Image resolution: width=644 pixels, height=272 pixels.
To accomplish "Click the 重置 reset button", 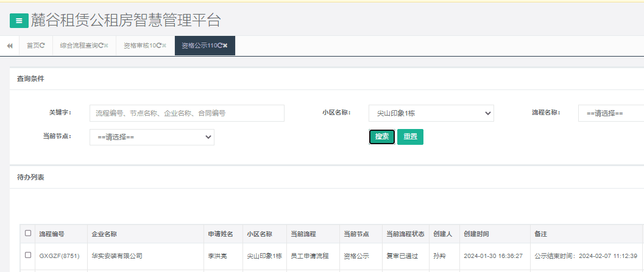I will [410, 137].
